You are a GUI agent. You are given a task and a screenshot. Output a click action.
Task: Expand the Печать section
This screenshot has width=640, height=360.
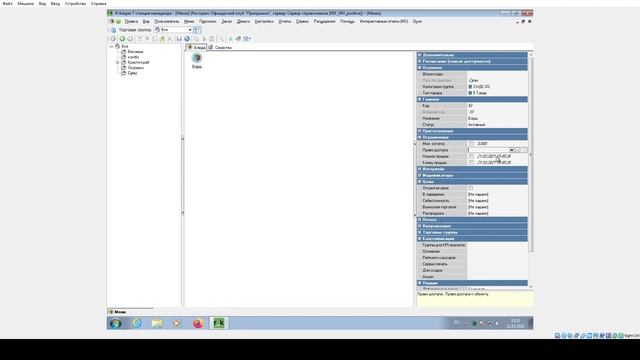(419, 220)
